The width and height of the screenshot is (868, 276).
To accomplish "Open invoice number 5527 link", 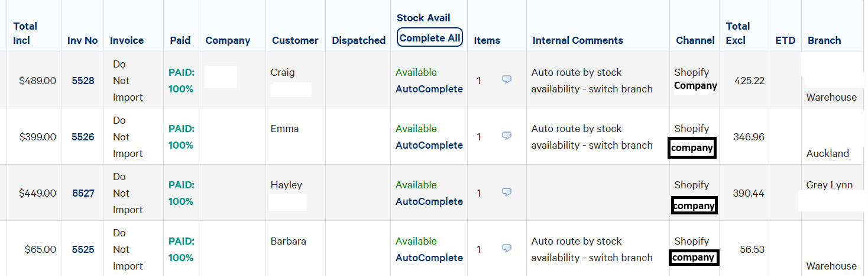I will tap(83, 193).
